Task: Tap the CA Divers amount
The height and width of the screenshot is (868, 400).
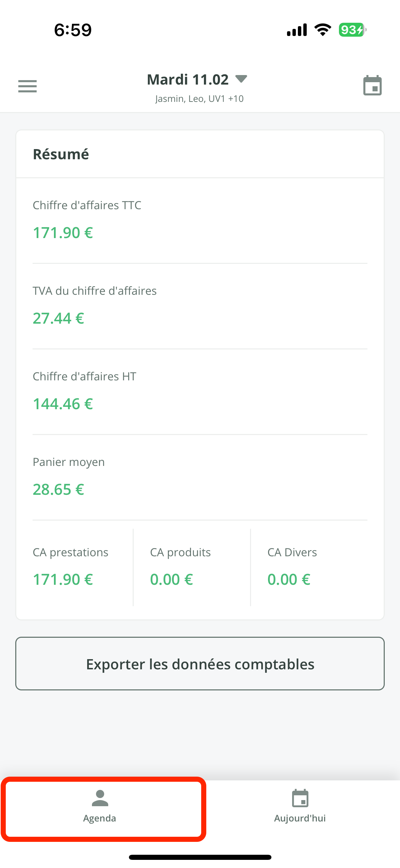Action: [289, 579]
